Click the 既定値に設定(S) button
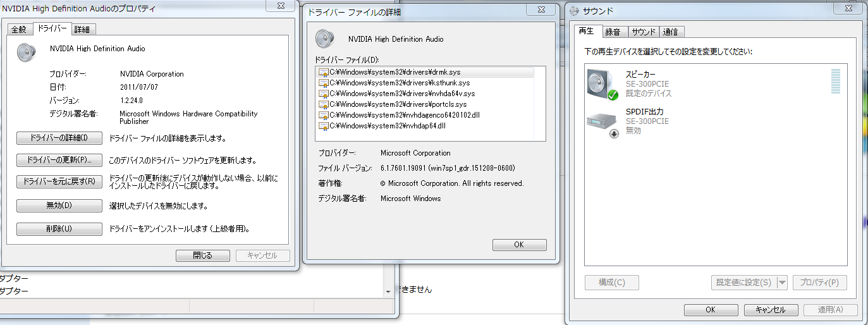Image resolution: width=868 pixels, height=325 pixels. [x=743, y=283]
